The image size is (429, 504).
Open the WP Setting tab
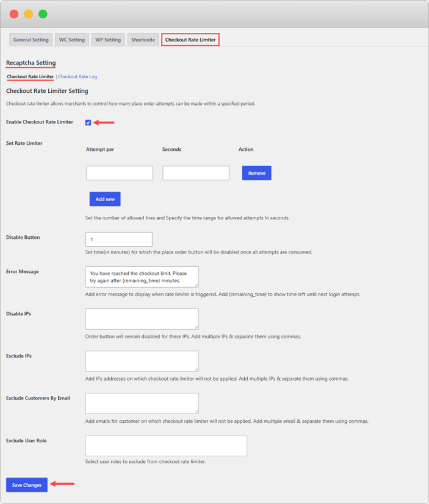tap(108, 40)
